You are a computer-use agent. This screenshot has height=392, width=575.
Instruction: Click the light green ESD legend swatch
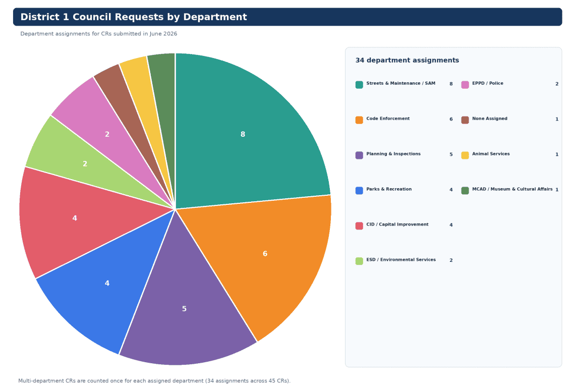pyautogui.click(x=359, y=261)
